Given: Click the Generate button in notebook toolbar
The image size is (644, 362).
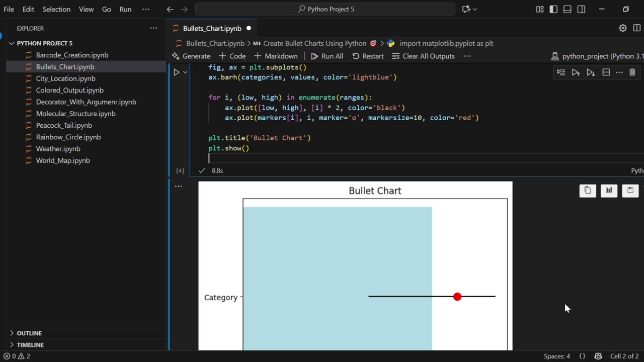Looking at the screenshot, I should 191,56.
